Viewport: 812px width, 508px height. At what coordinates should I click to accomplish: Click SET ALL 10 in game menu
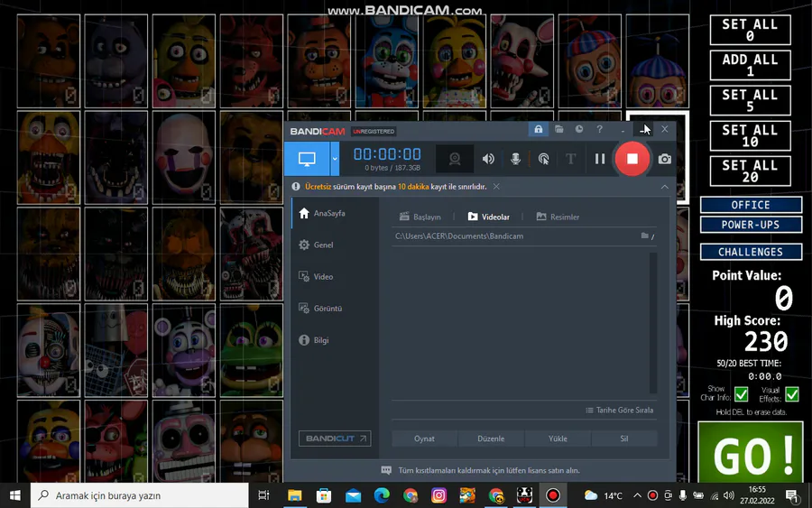click(750, 135)
